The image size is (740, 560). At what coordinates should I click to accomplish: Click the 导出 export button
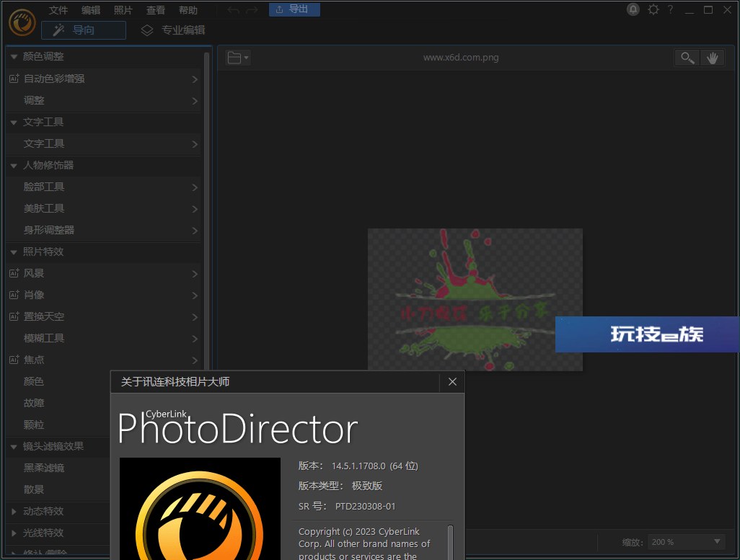tap(294, 9)
